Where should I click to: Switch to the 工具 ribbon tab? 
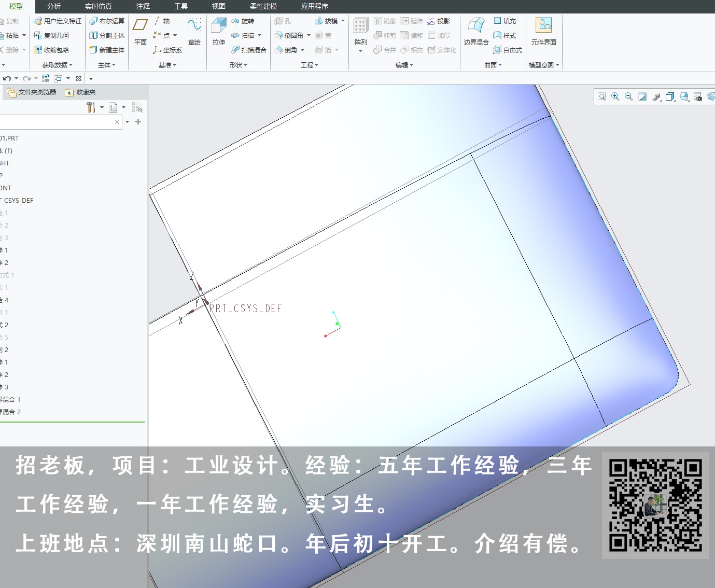(181, 7)
